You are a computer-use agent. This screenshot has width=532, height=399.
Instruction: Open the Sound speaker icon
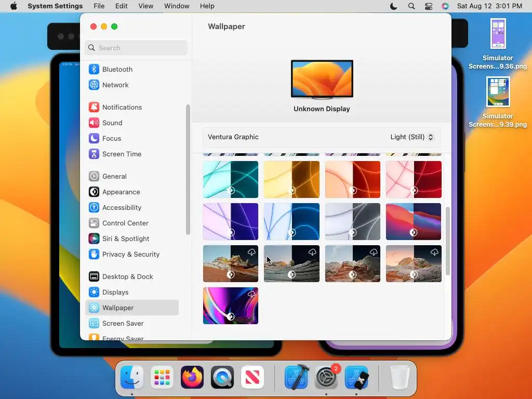coord(94,123)
